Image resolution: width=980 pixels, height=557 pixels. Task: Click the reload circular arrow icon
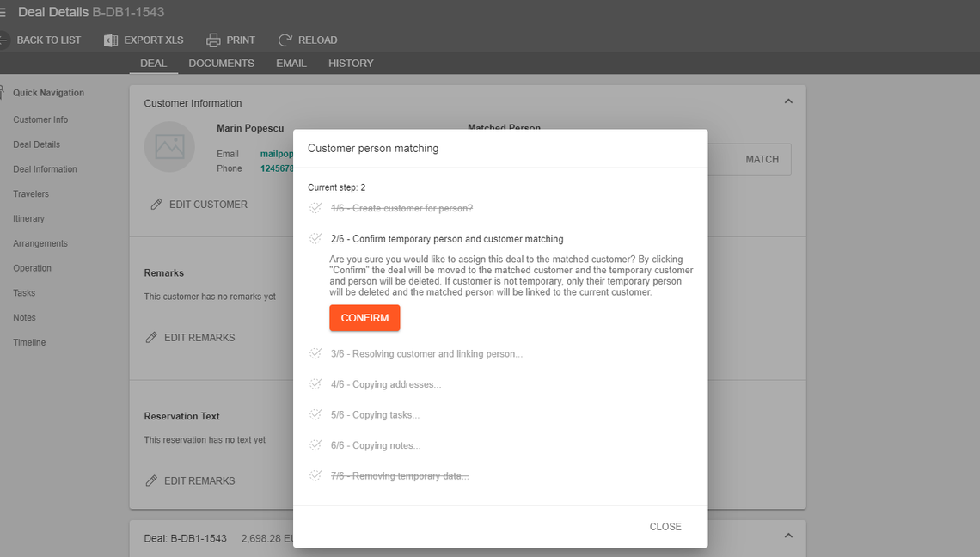point(285,40)
